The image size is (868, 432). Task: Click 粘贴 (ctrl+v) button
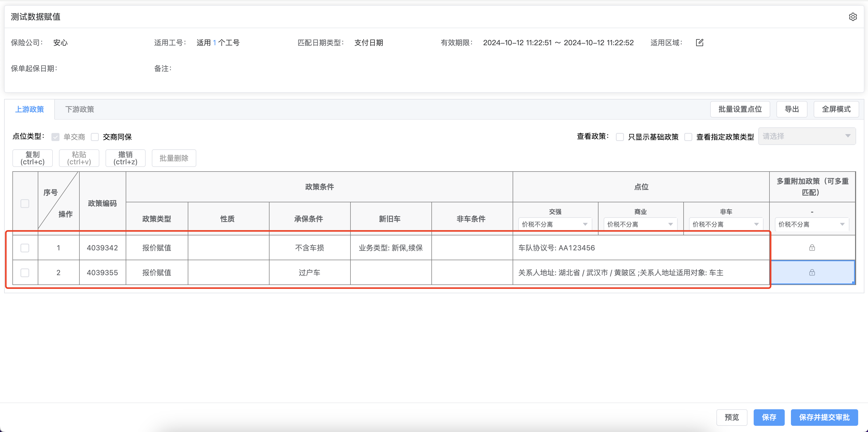[x=79, y=158]
